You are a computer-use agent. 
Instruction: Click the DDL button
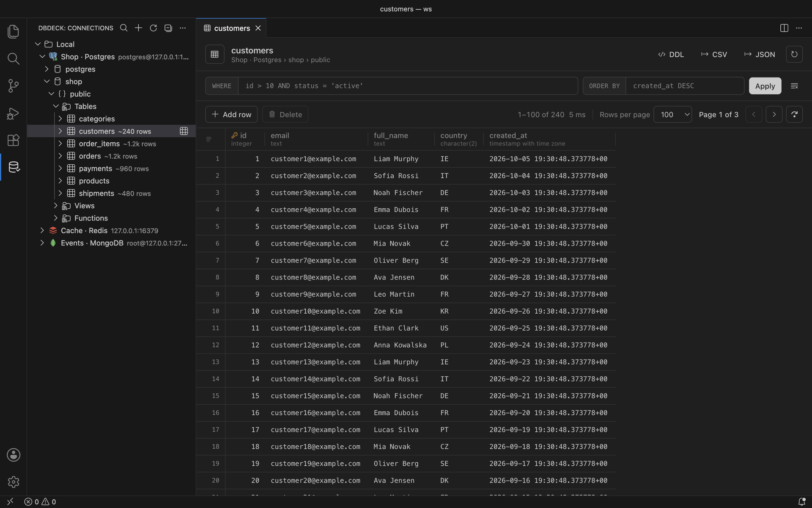pos(671,54)
